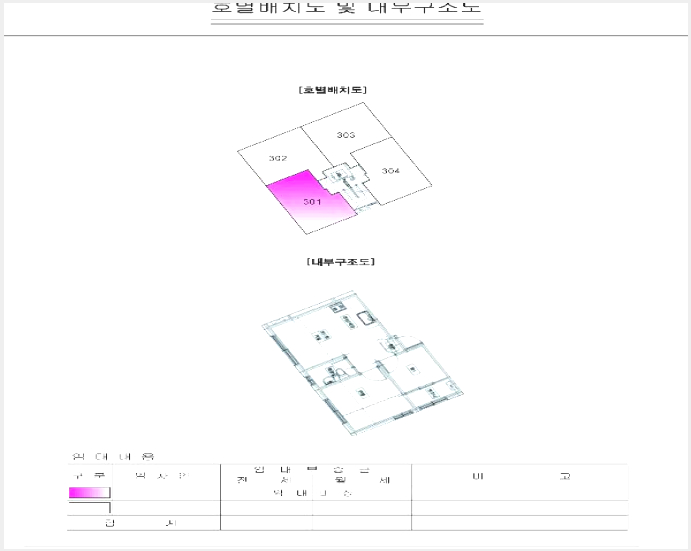The image size is (691, 551).
Task: Click the magenta legend swatch in table
Action: pyautogui.click(x=89, y=492)
